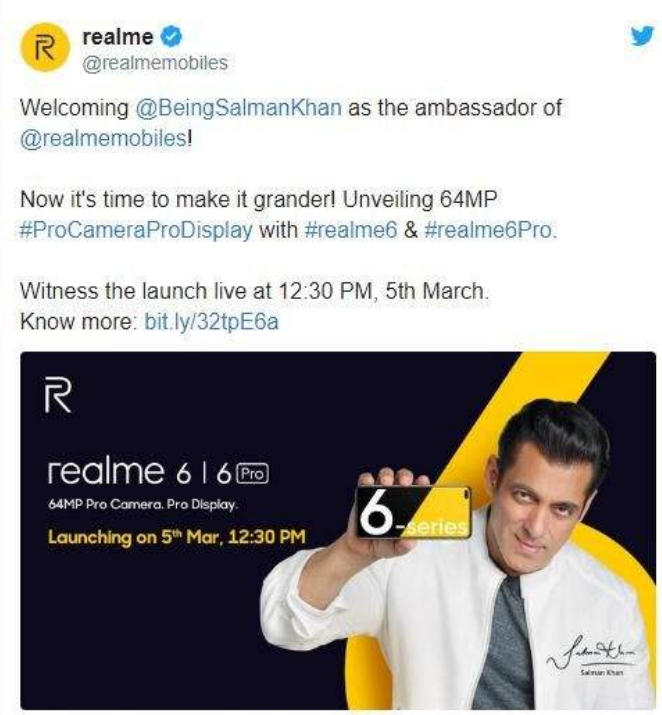Click the Pro badge in the banner title

(254, 471)
